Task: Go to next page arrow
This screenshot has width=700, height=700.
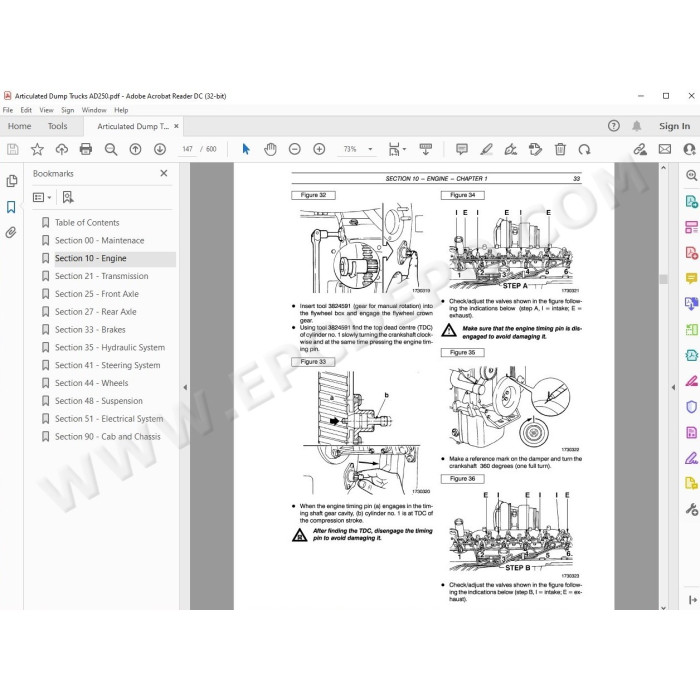Action: (160, 149)
